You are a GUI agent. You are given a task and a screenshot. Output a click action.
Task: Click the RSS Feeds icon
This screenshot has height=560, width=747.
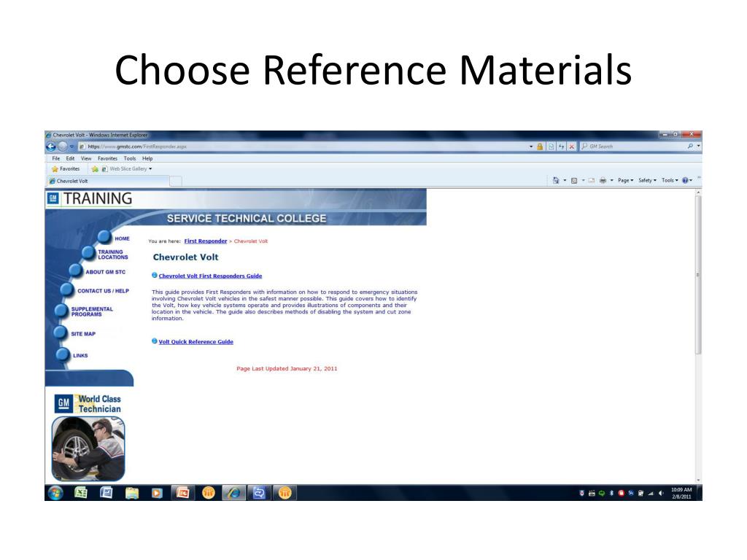pyautogui.click(x=574, y=181)
